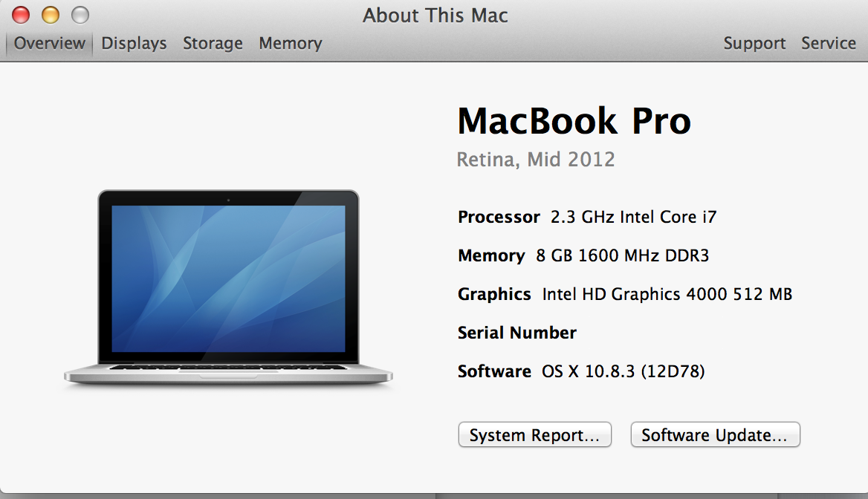Minimize the window with the yellow button
This screenshot has width=868, height=499.
(x=51, y=15)
